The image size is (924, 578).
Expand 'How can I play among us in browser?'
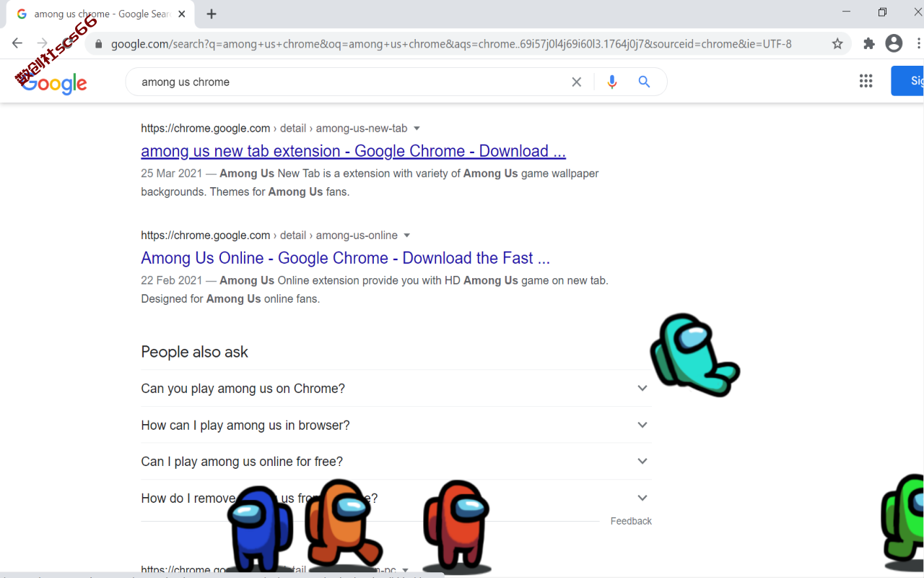[396, 425]
